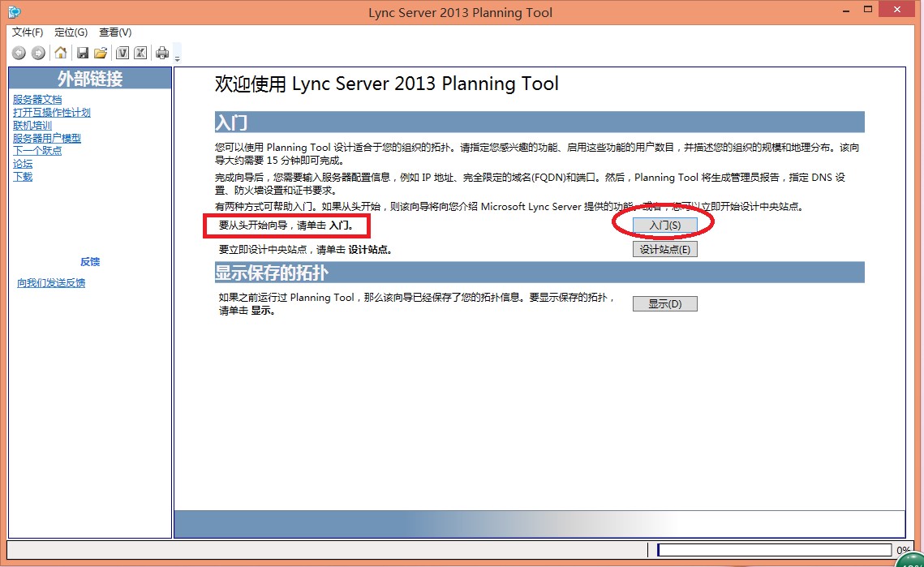Open a saved file with the folder icon
Screen dimensions: 924x567
click(101, 53)
